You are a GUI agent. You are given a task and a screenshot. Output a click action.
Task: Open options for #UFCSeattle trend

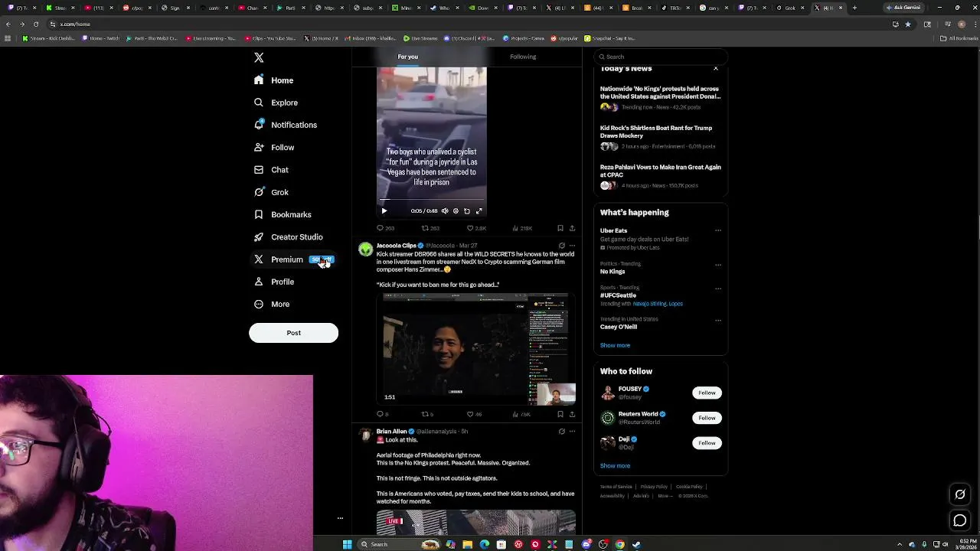pos(717,289)
